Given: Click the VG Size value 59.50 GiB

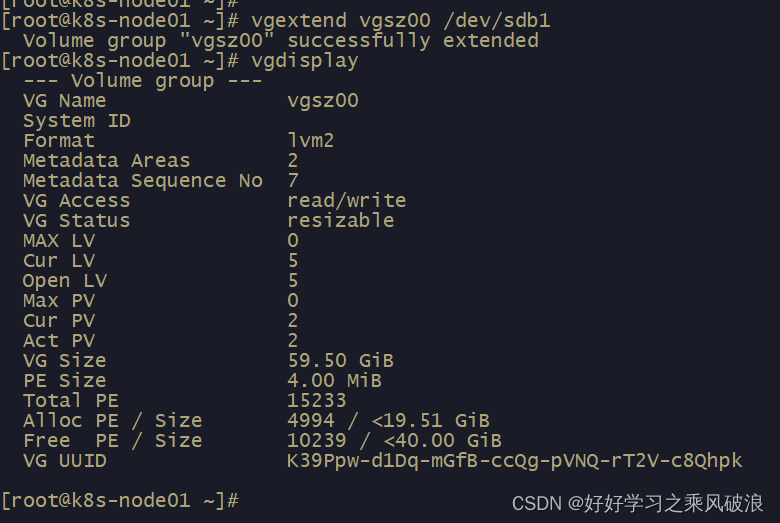Looking at the screenshot, I should pos(340,360).
